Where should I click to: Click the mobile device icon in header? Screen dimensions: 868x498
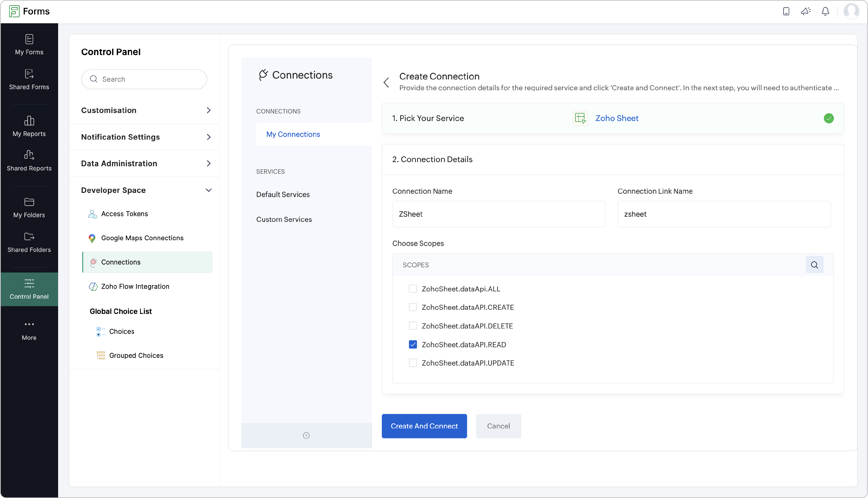pyautogui.click(x=786, y=11)
